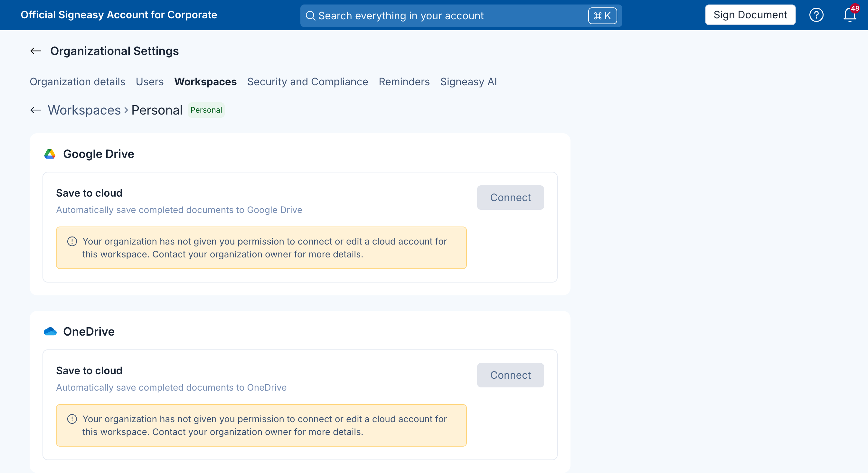Screen dimensions: 868x473
Task: Click the warning icon in Google Drive notice
Action: [72, 241]
